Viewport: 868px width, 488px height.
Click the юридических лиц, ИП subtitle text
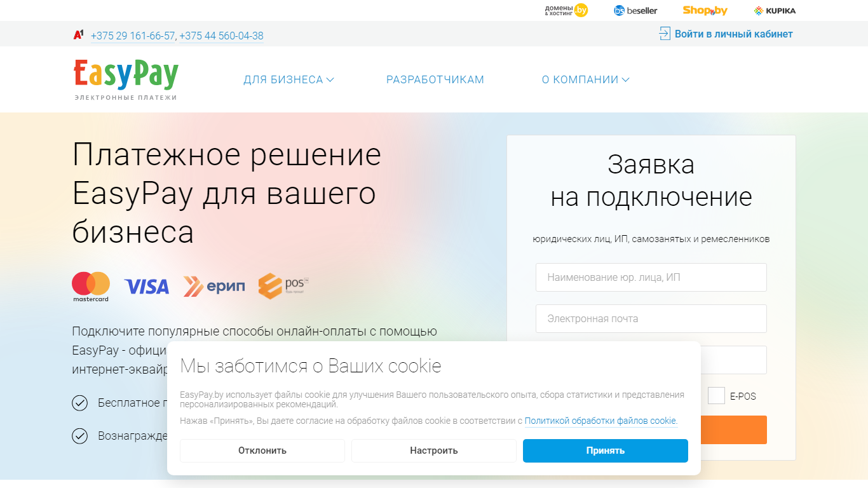[651, 239]
